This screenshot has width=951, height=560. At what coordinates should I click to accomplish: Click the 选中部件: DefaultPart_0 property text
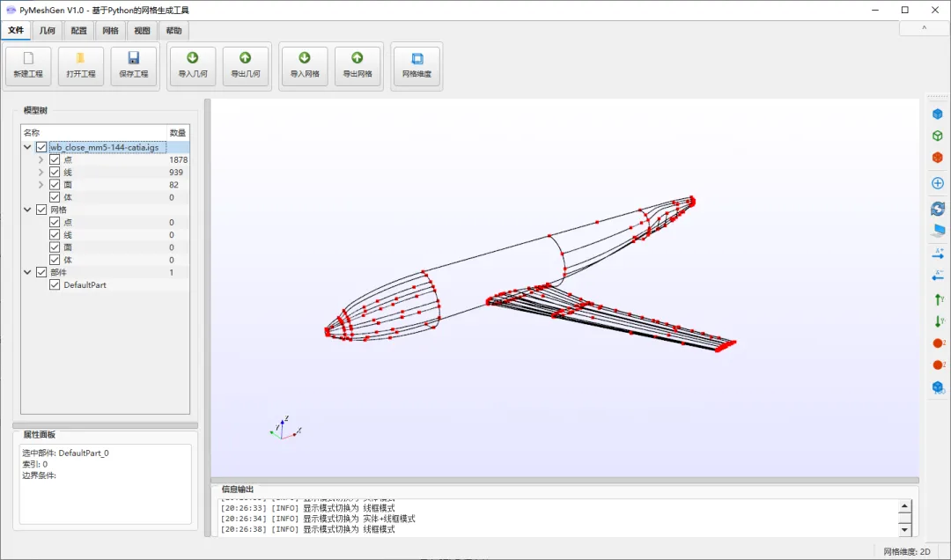[65, 453]
